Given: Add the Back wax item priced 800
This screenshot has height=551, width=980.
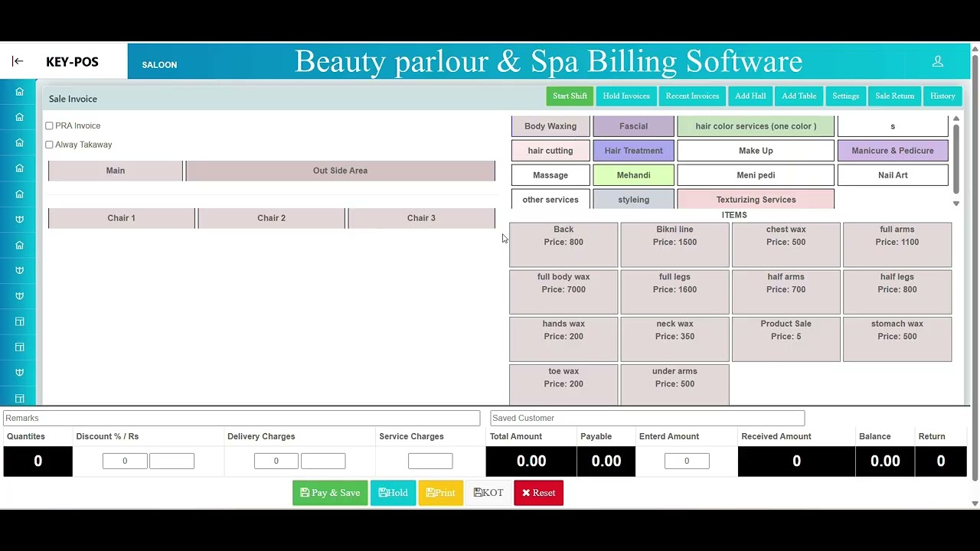Looking at the screenshot, I should coord(563,245).
